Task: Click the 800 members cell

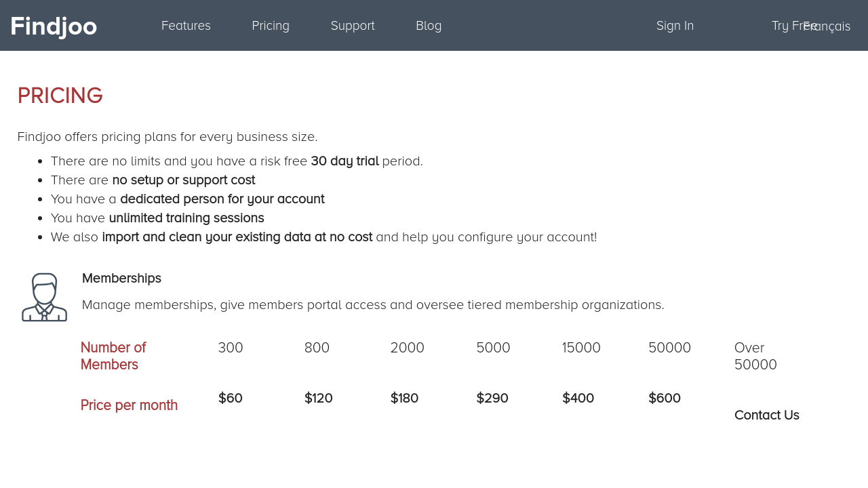Action: [x=317, y=348]
